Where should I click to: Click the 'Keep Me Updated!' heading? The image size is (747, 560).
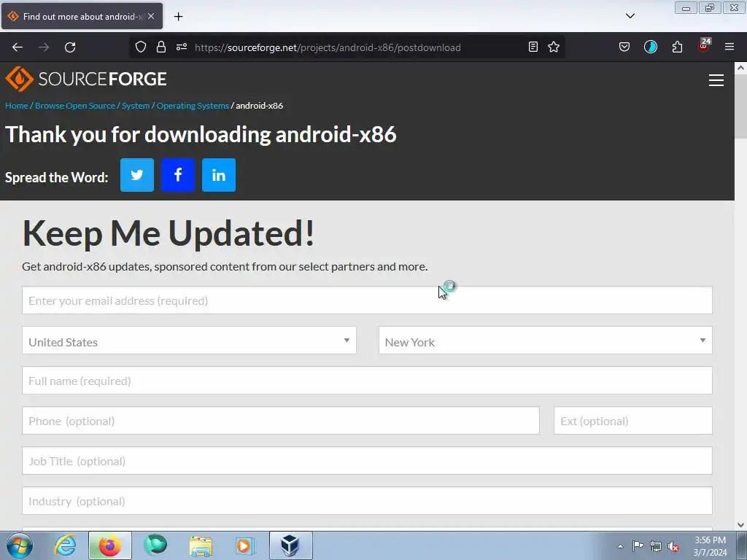pyautogui.click(x=169, y=233)
